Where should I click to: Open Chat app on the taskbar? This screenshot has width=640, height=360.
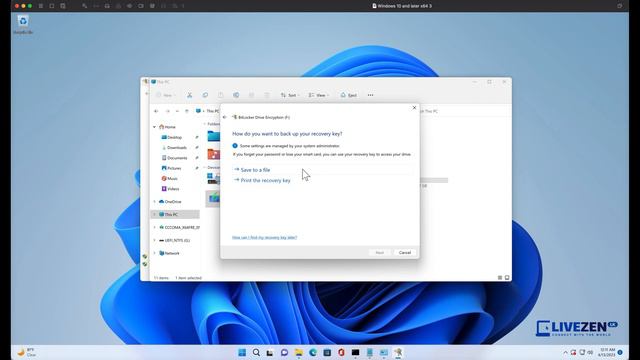(x=284, y=352)
